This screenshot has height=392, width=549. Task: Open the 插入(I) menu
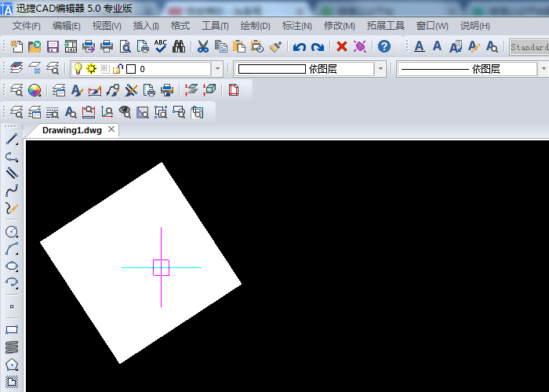(x=146, y=26)
